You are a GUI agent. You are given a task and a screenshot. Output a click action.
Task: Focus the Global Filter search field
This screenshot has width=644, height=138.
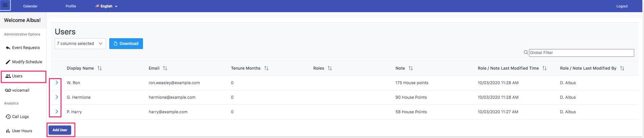pos(581,53)
